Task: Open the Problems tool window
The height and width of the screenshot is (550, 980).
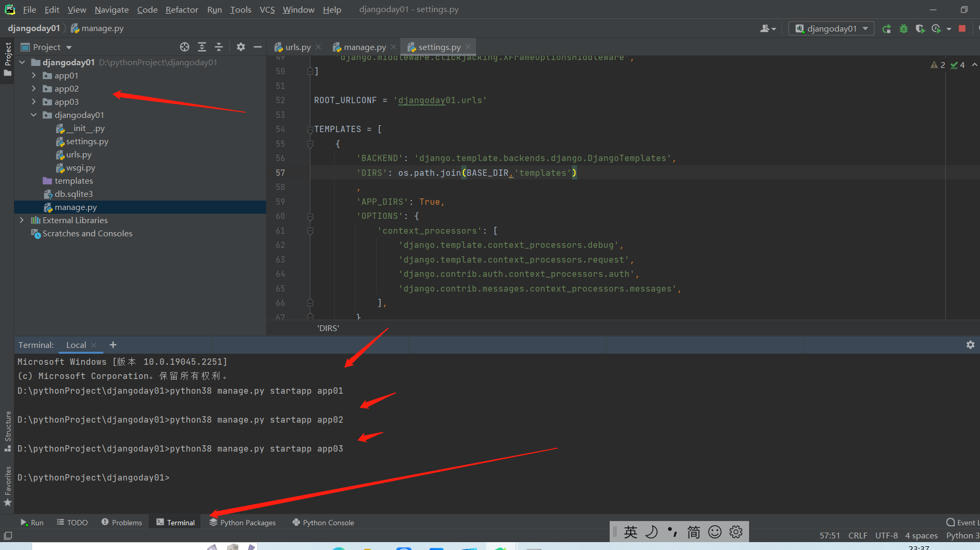Action: click(x=122, y=523)
